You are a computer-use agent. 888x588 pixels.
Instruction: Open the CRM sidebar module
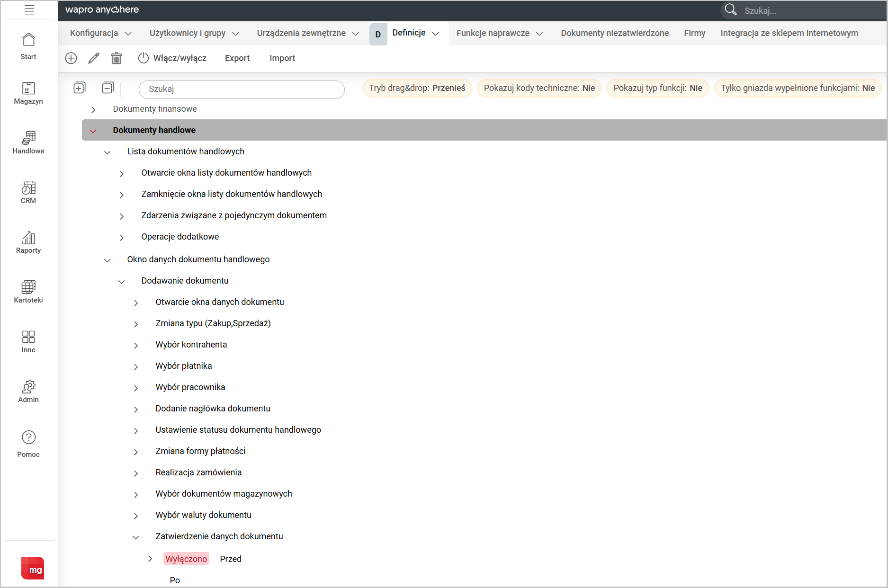coord(28,193)
